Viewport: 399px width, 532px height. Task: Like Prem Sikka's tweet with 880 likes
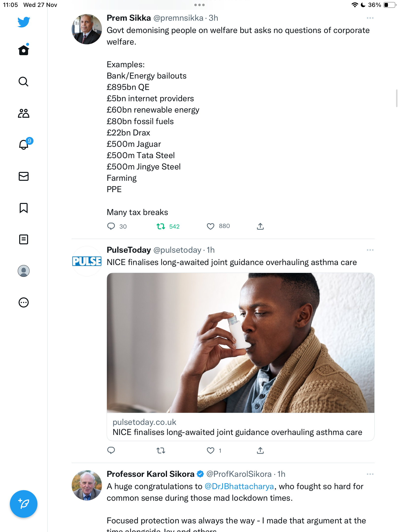[x=211, y=226]
